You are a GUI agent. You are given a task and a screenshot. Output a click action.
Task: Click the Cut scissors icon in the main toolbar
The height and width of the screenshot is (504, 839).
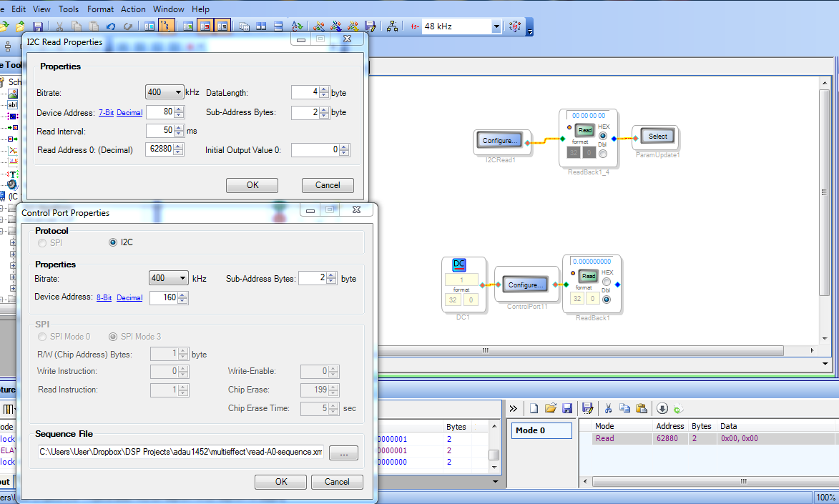pyautogui.click(x=60, y=26)
